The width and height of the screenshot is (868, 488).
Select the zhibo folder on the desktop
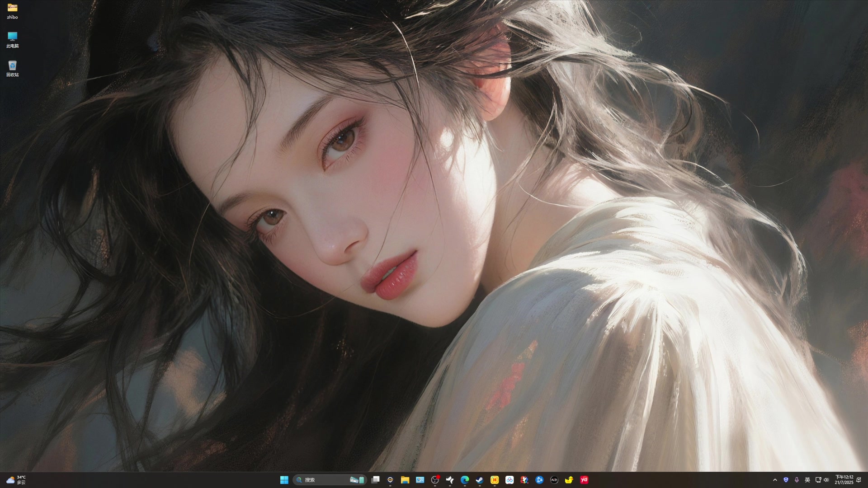tap(12, 11)
